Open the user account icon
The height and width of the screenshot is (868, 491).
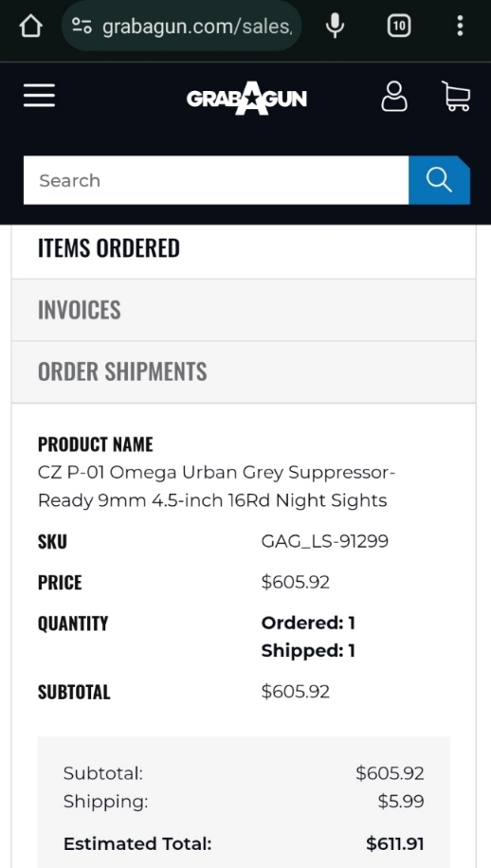pos(394,97)
